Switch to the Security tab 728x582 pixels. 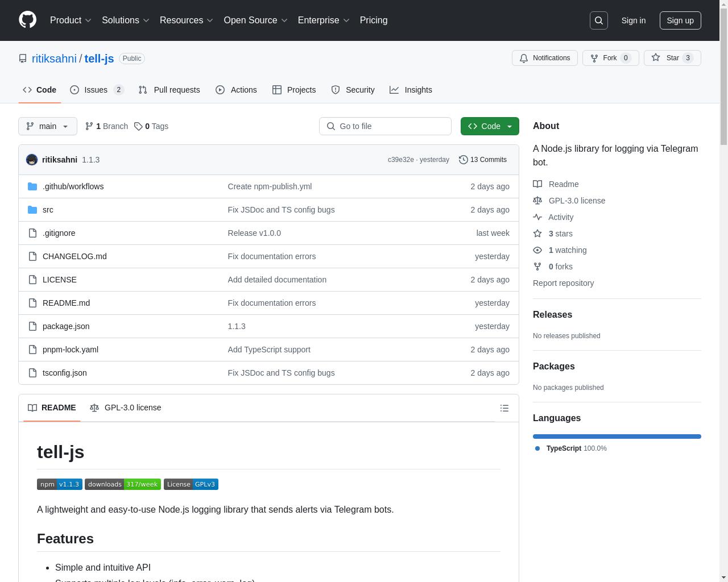point(353,90)
